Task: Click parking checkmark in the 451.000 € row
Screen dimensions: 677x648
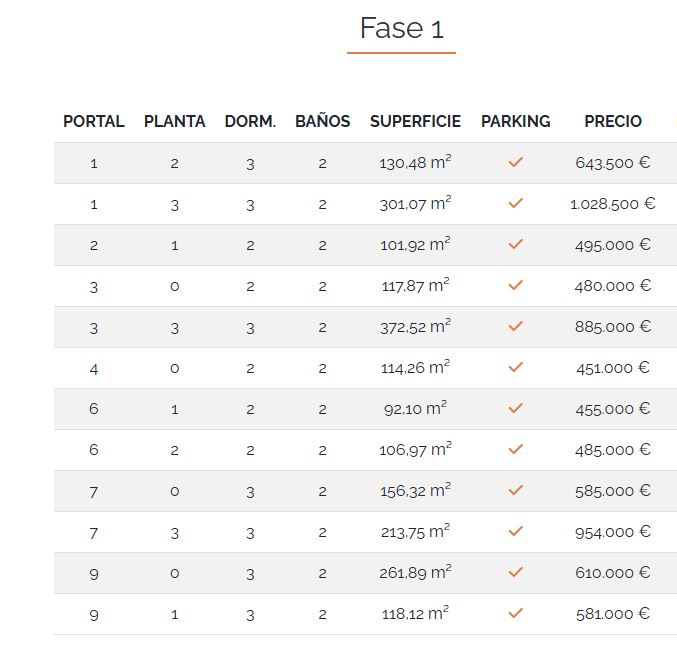Action: click(516, 367)
